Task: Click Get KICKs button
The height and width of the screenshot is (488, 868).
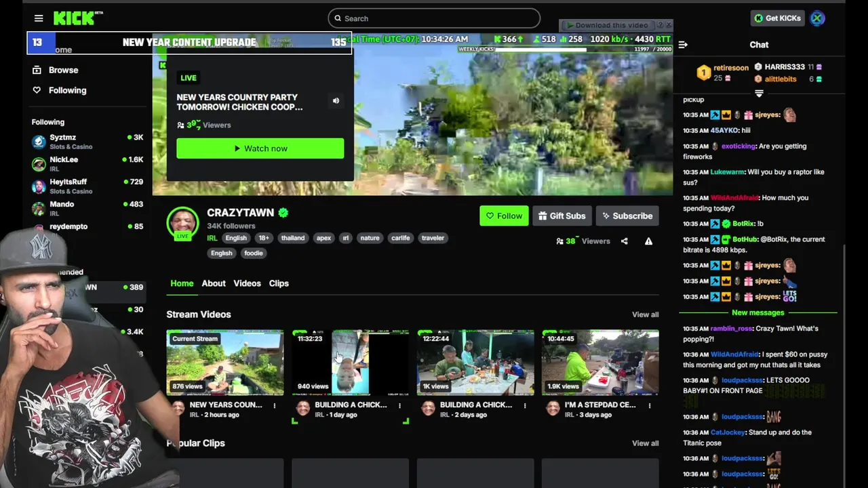Action: click(777, 18)
